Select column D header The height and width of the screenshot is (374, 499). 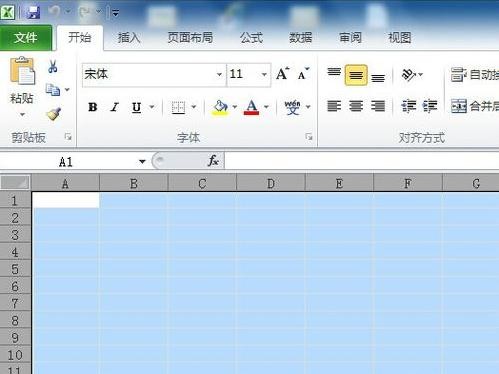(271, 183)
